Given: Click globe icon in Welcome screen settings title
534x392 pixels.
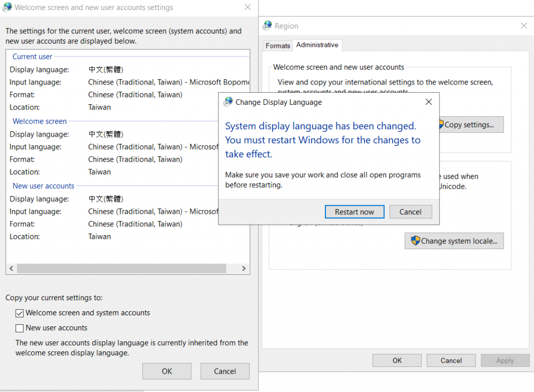Looking at the screenshot, I should point(7,7).
